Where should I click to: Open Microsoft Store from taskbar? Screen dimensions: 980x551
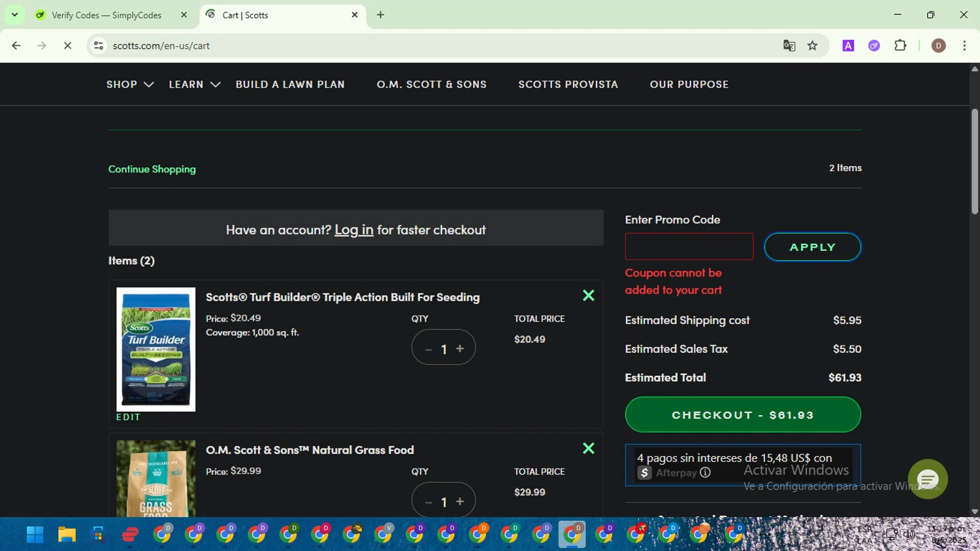point(98,535)
